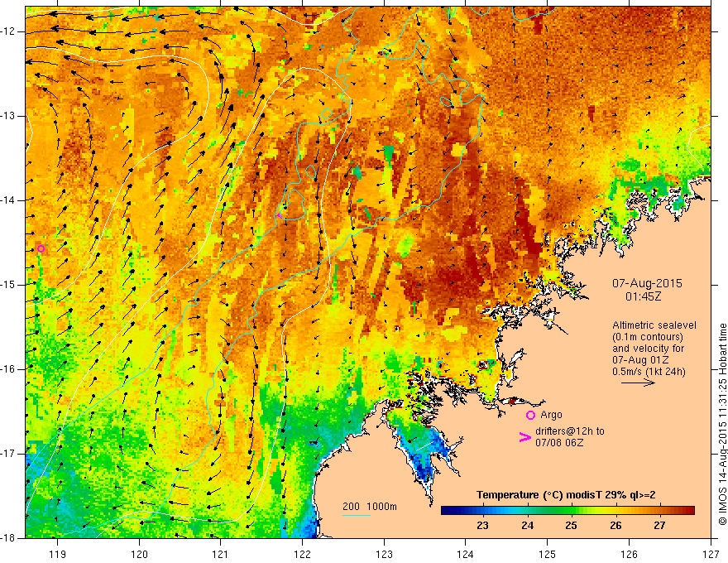Click latitude axis label -13
Screen dimensions: 728x563
click(8, 116)
